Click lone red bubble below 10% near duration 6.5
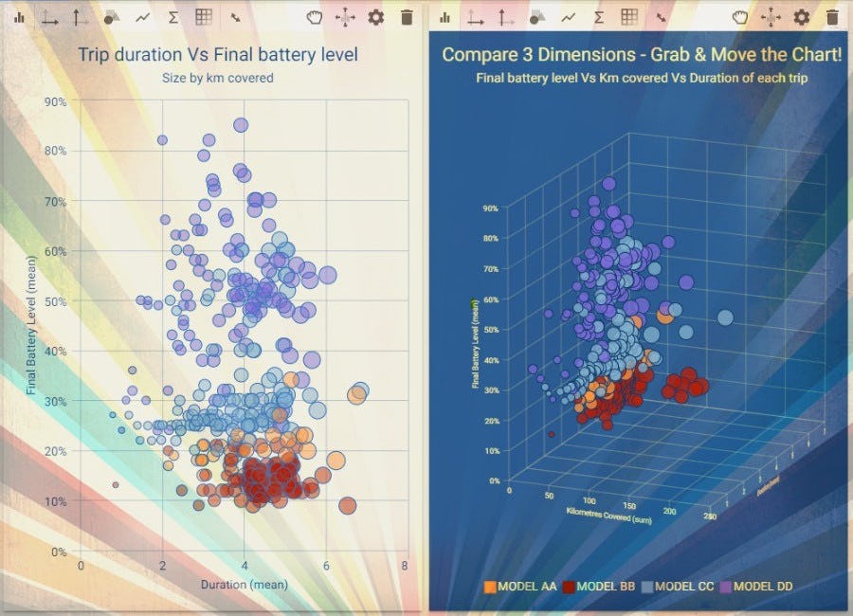The image size is (853, 616). [x=347, y=505]
